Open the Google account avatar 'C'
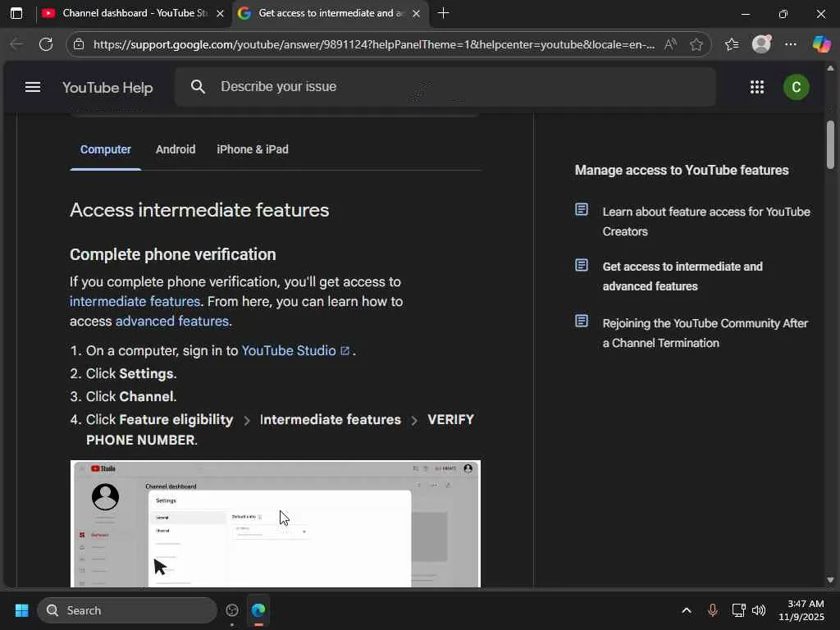The width and height of the screenshot is (840, 630). (796, 87)
